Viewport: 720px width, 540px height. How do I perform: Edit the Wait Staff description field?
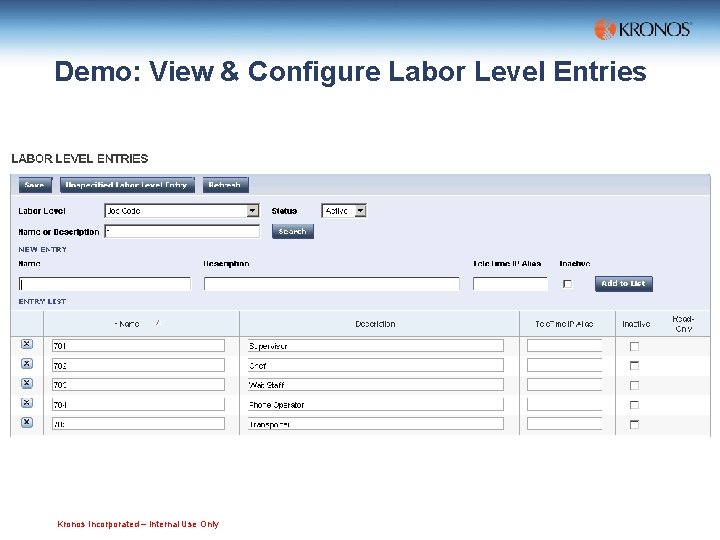376,385
